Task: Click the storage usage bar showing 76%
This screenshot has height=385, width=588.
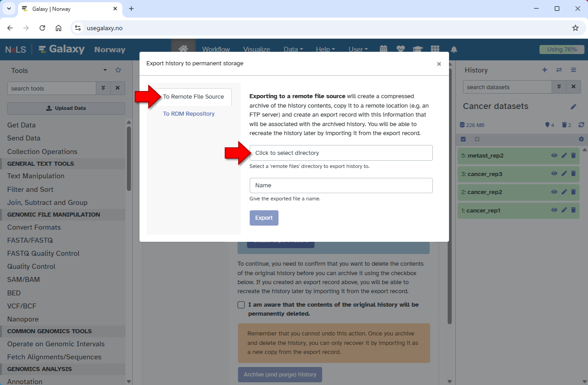Action: [561, 50]
